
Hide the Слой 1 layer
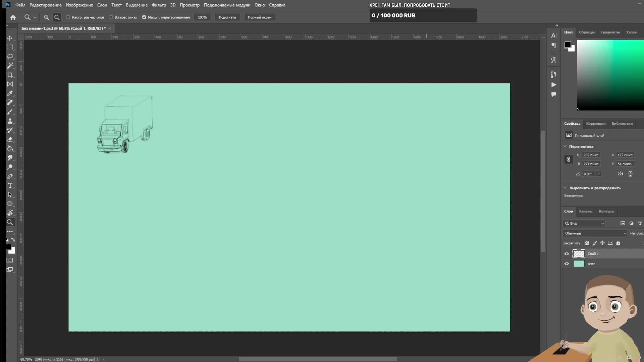click(x=567, y=254)
